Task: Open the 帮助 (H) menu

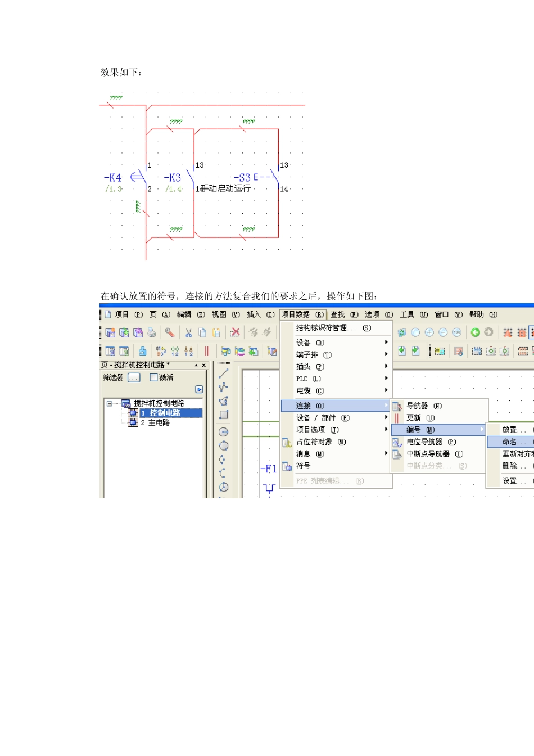Action: pos(483,314)
